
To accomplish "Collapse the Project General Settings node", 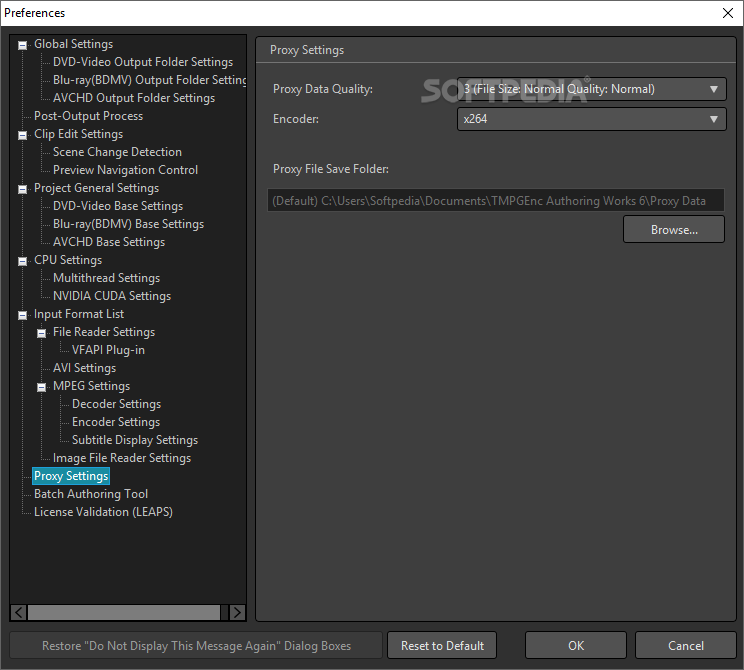I will 22,189.
